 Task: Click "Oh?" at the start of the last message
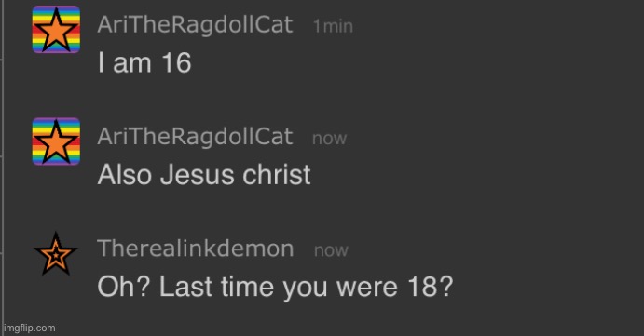(x=124, y=287)
